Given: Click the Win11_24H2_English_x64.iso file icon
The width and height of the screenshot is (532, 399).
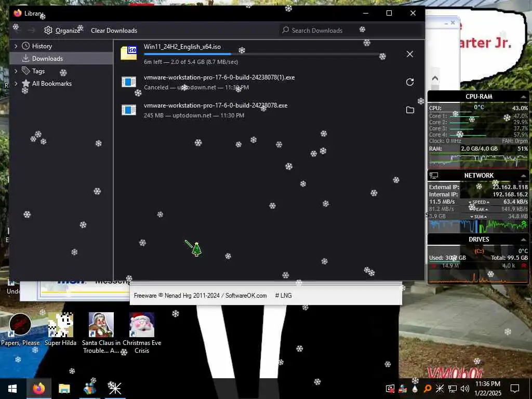Looking at the screenshot, I should [129, 54].
